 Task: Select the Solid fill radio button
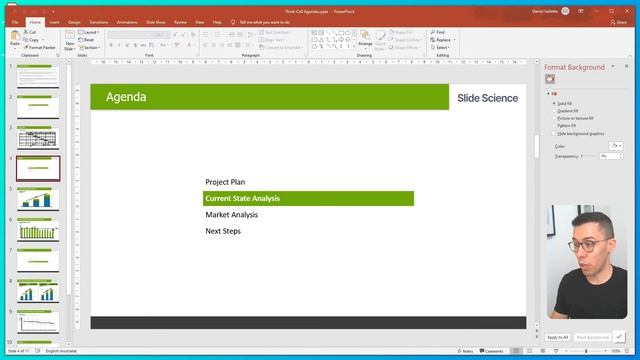554,104
